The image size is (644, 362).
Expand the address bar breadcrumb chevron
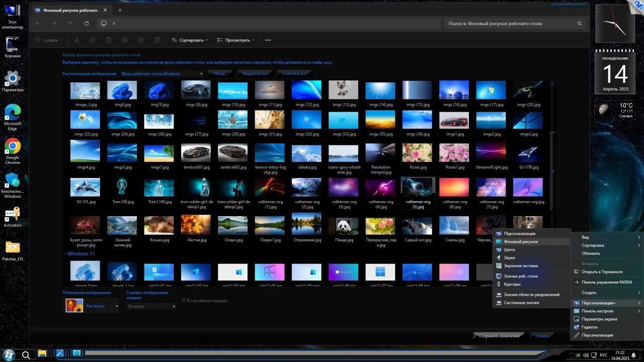click(x=114, y=23)
